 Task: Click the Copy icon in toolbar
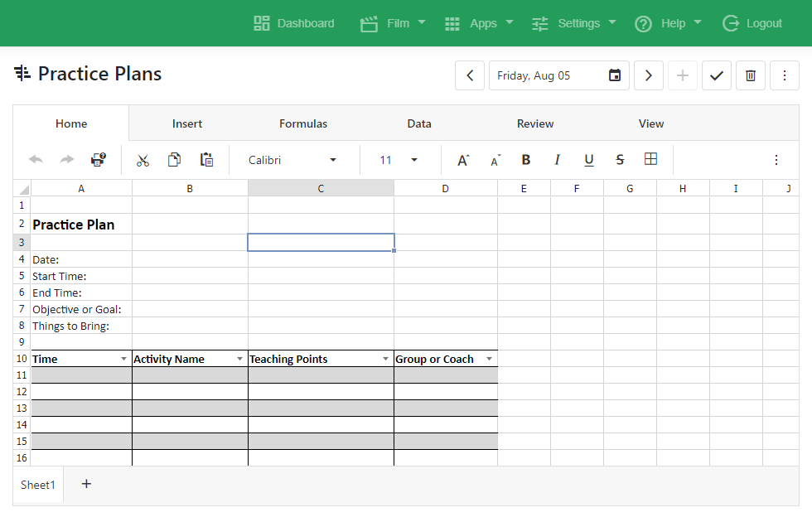pyautogui.click(x=174, y=160)
